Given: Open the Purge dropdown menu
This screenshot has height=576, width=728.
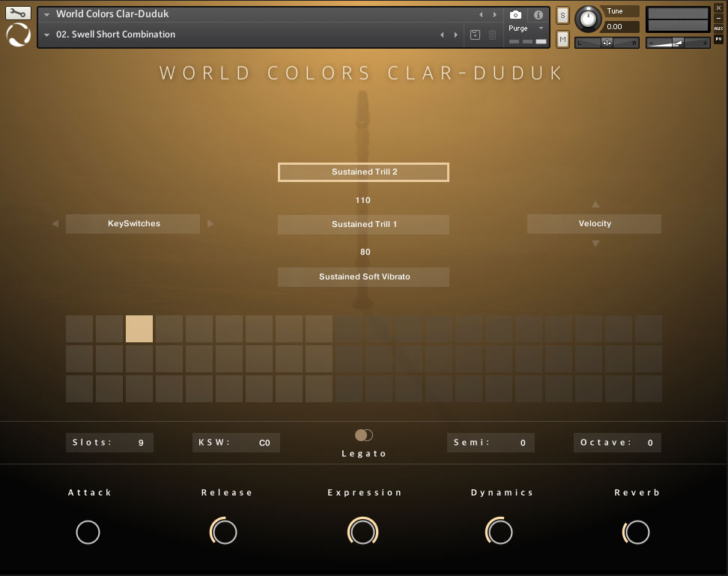Looking at the screenshot, I should coord(527,28).
